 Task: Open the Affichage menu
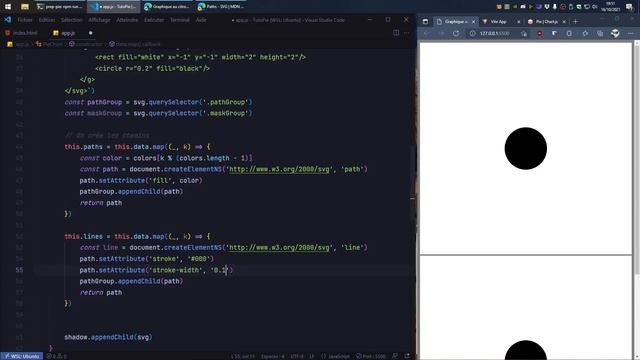99,20
